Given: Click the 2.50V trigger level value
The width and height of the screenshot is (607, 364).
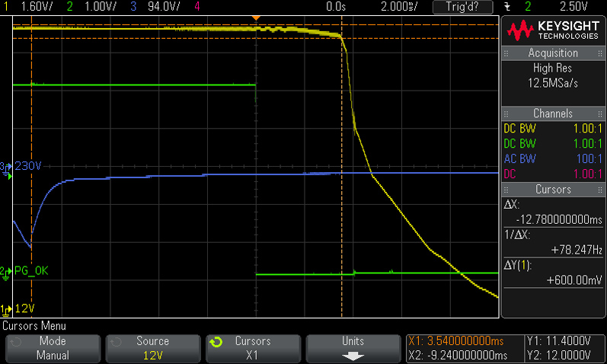Looking at the screenshot, I should coord(573,7).
